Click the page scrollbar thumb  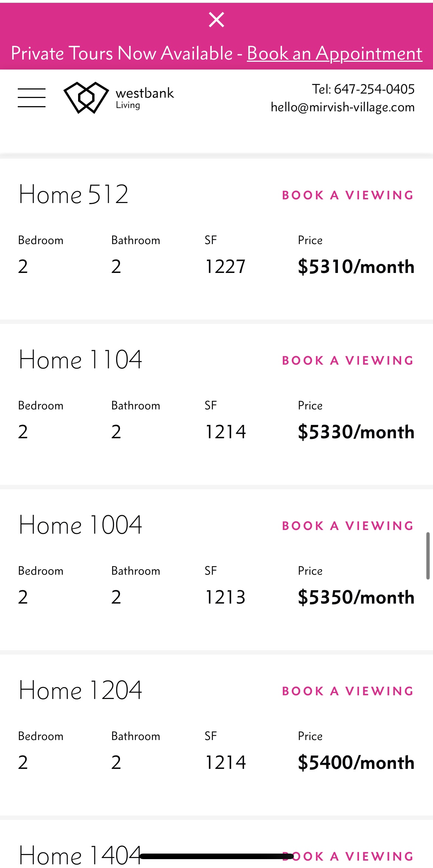[428, 555]
